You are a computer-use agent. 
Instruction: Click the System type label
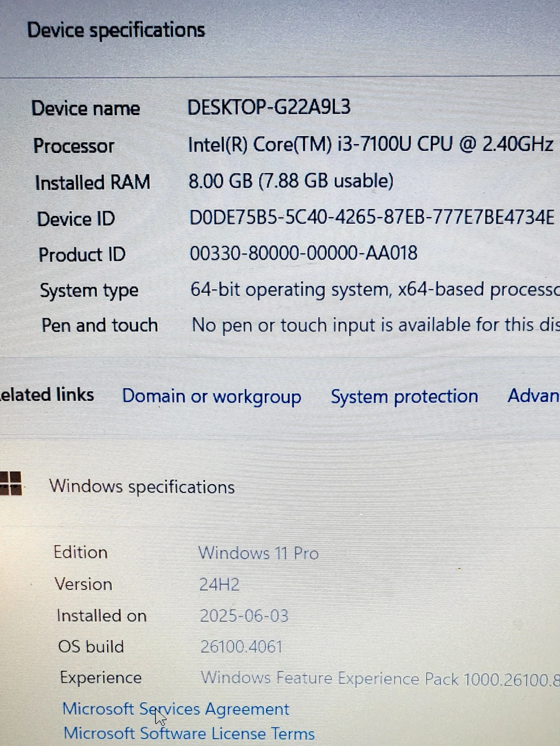coord(89,291)
